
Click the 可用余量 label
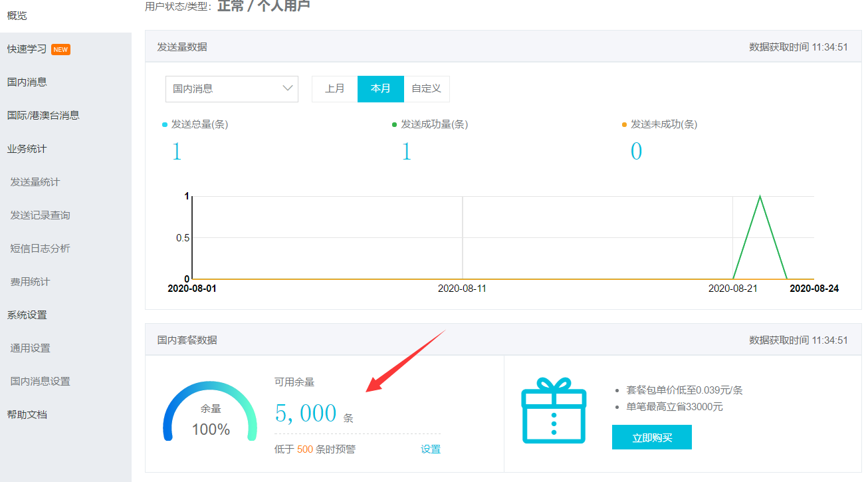pyautogui.click(x=294, y=382)
